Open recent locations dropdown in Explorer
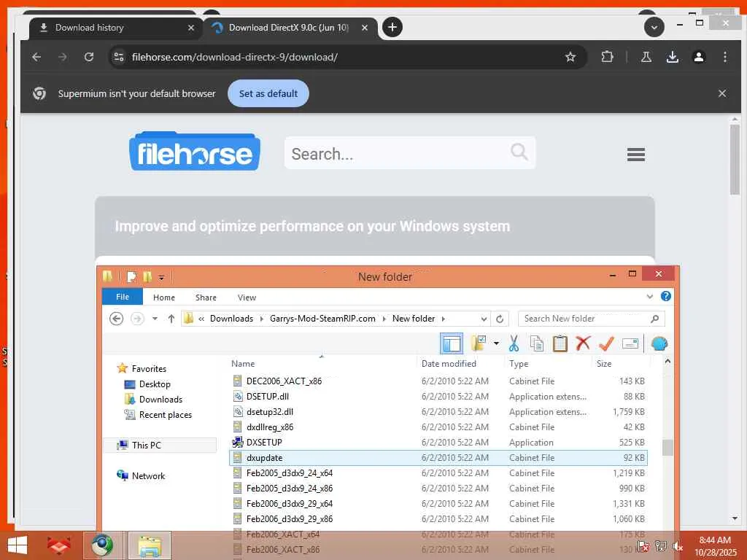This screenshot has width=747, height=560. click(155, 318)
